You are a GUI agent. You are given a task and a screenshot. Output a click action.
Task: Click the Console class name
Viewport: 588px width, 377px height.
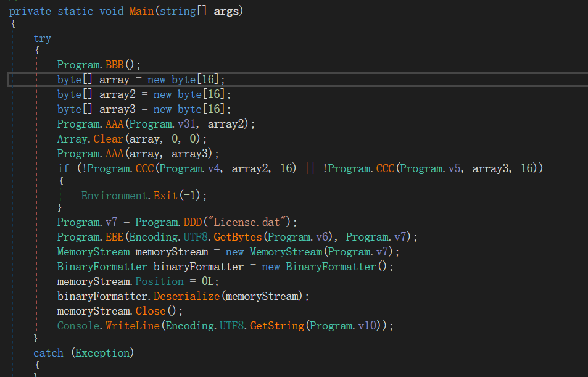click(x=78, y=326)
